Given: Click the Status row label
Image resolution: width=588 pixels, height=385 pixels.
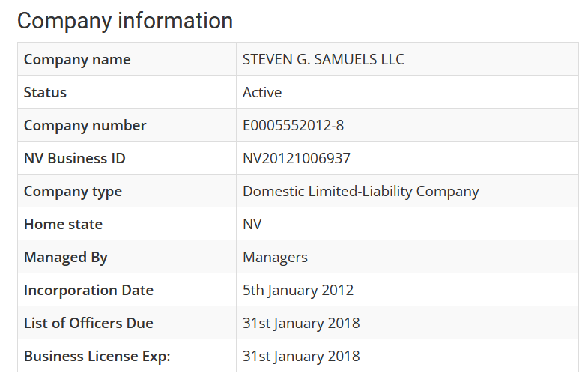Looking at the screenshot, I should (45, 93).
